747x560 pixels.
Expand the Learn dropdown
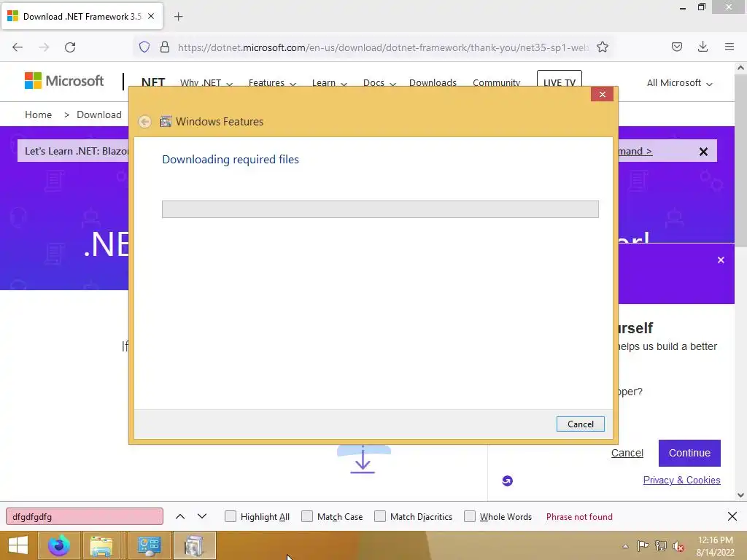(x=329, y=83)
